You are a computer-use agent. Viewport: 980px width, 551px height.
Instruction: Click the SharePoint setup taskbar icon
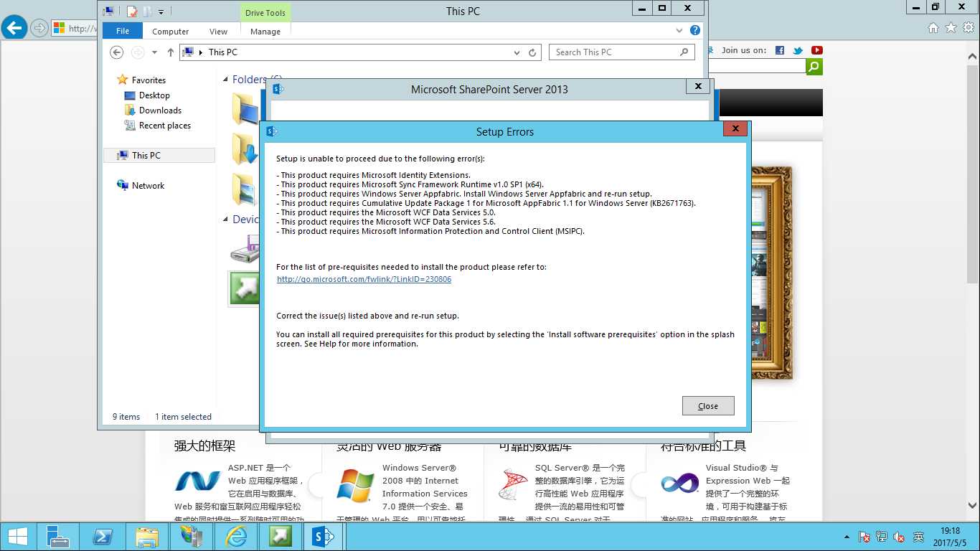click(x=324, y=536)
